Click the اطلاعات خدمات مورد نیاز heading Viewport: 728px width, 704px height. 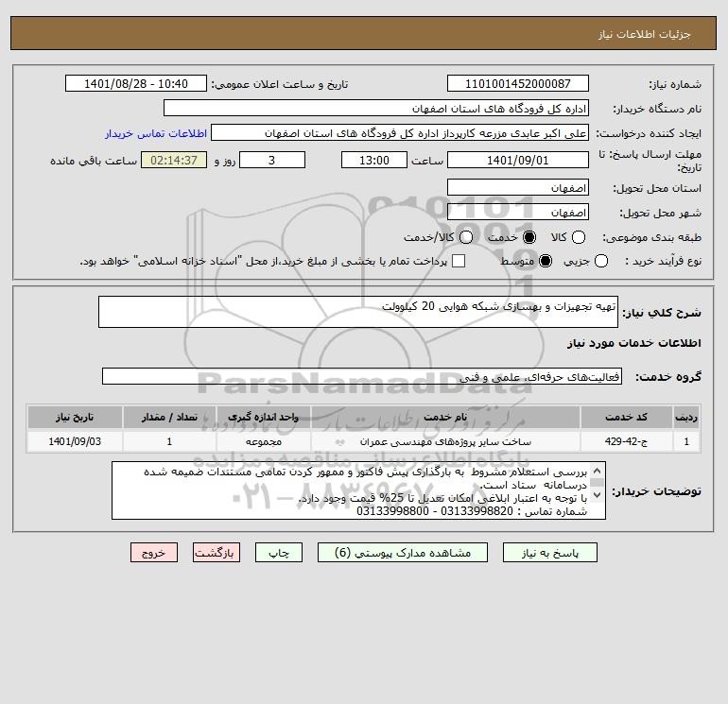633,343
